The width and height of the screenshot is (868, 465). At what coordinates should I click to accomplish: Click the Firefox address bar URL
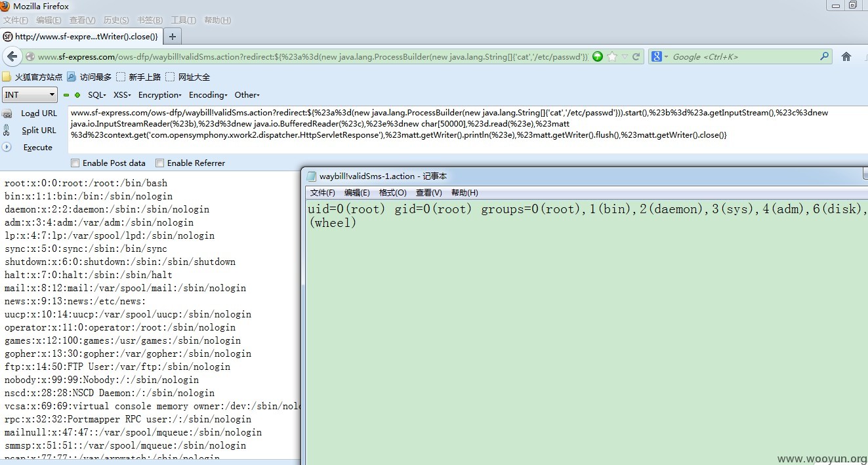[313, 57]
